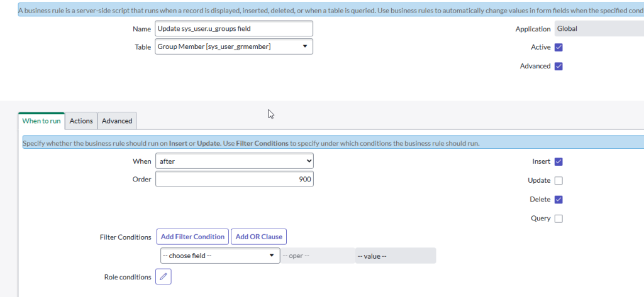Open the choose field dropdown
Viewport: 644px width, 297px height.
pyautogui.click(x=219, y=256)
